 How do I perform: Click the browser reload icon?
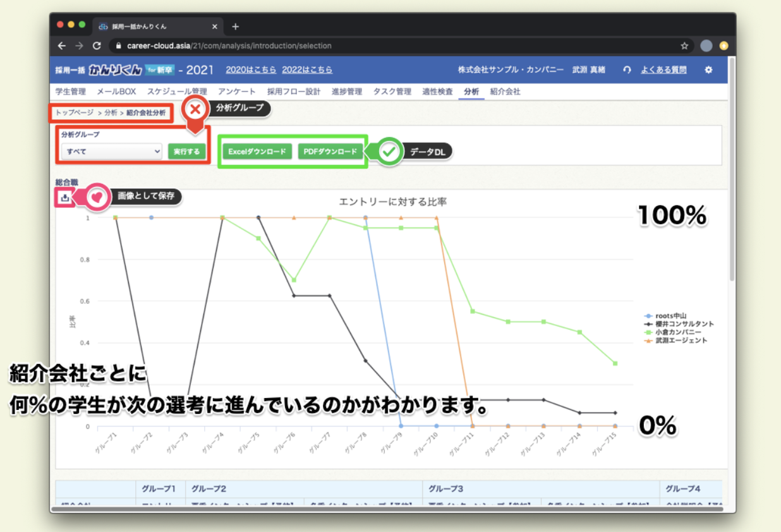(97, 45)
